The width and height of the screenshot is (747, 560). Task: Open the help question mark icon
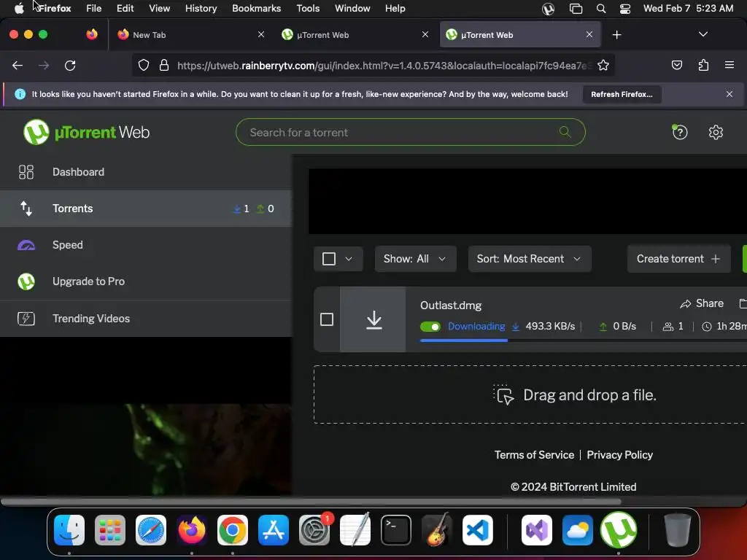[680, 132]
